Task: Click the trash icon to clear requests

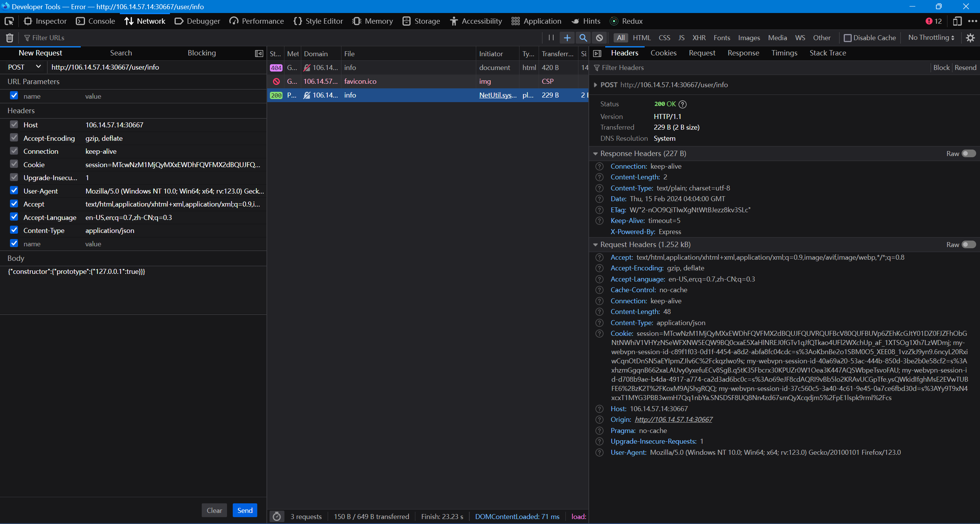Action: click(x=10, y=38)
